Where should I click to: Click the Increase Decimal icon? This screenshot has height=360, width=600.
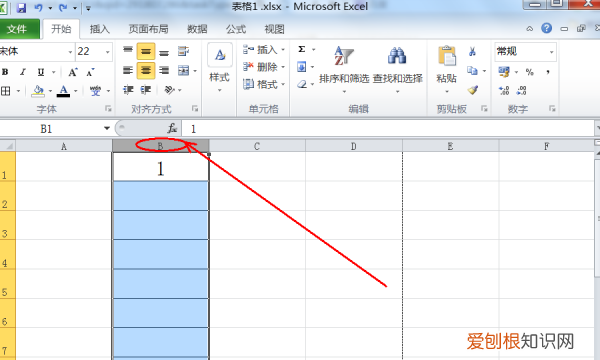click(x=504, y=90)
